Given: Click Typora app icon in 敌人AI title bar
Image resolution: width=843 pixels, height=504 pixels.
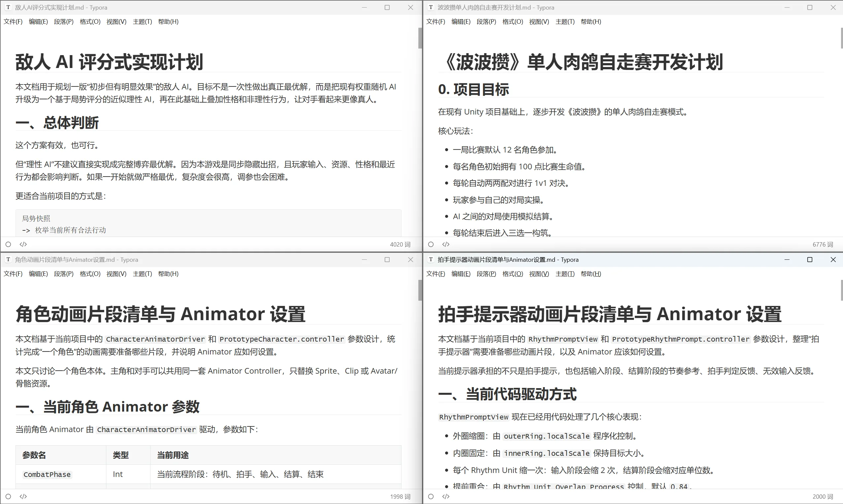Looking at the screenshot, I should pyautogui.click(x=8, y=7).
